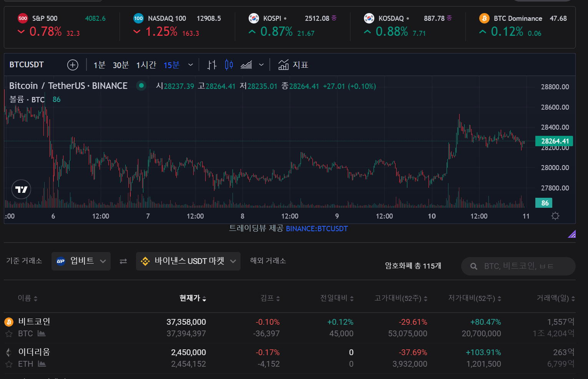Sort table by 고가대비(52주) column
The image size is (588, 379).
click(401, 298)
